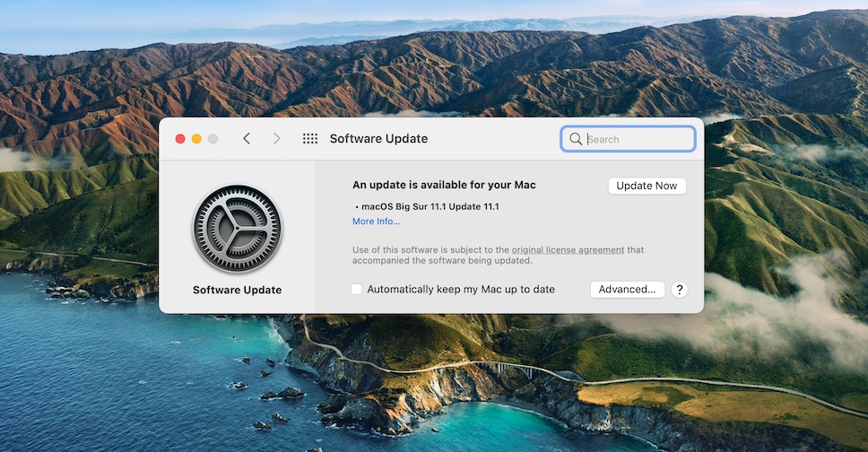Screen dimensions: 868x452
Task: Click the Software Update gear icon
Action: click(237, 230)
